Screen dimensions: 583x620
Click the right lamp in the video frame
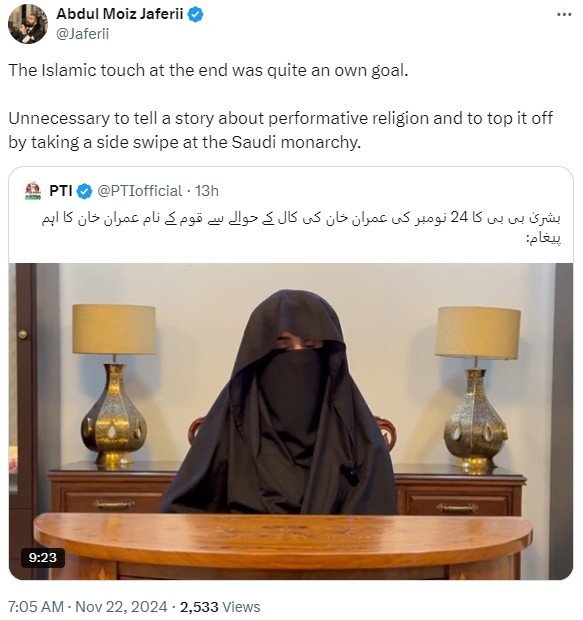477,388
